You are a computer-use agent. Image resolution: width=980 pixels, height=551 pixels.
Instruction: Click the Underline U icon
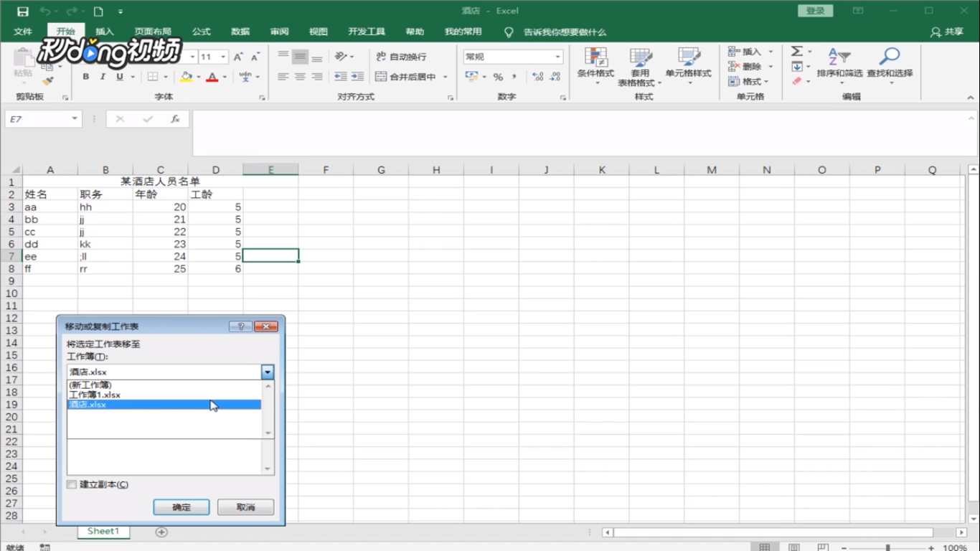coord(119,77)
